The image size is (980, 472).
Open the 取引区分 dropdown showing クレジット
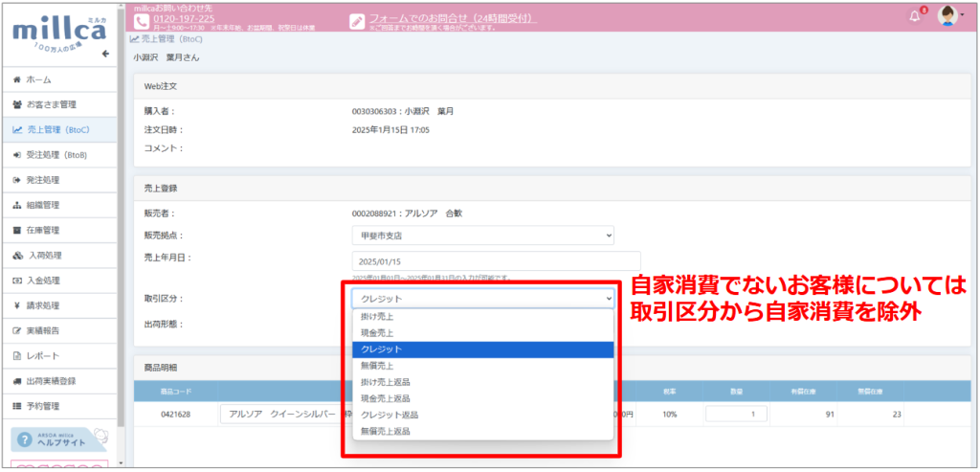click(482, 299)
